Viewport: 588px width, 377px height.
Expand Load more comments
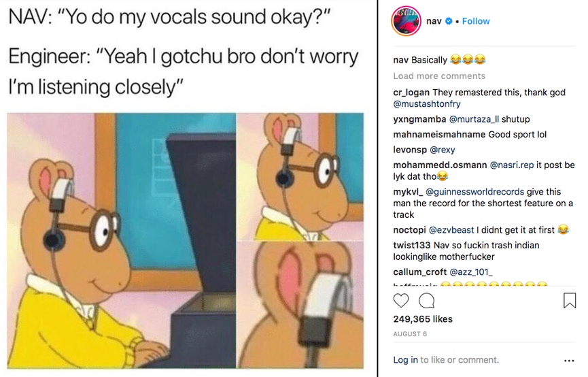[x=439, y=76]
